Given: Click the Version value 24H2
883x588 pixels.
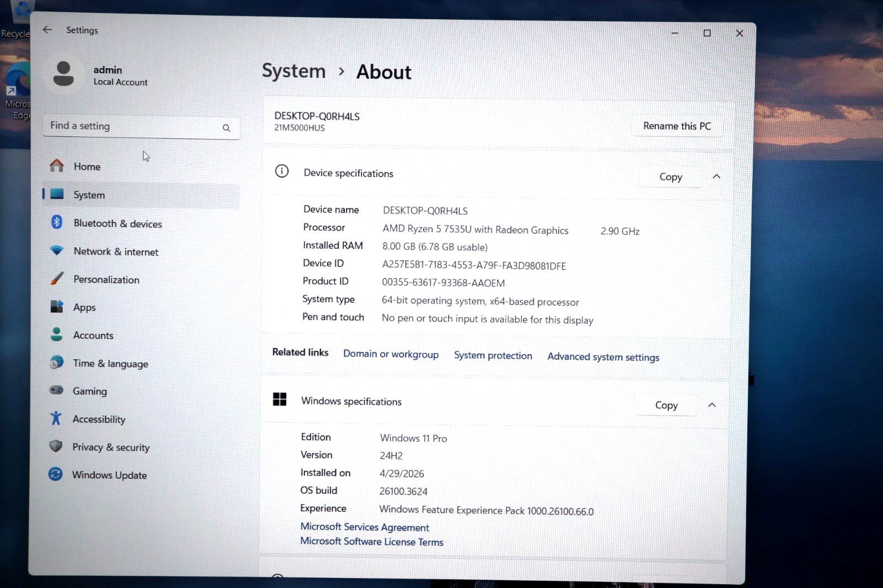Looking at the screenshot, I should pyautogui.click(x=391, y=456).
